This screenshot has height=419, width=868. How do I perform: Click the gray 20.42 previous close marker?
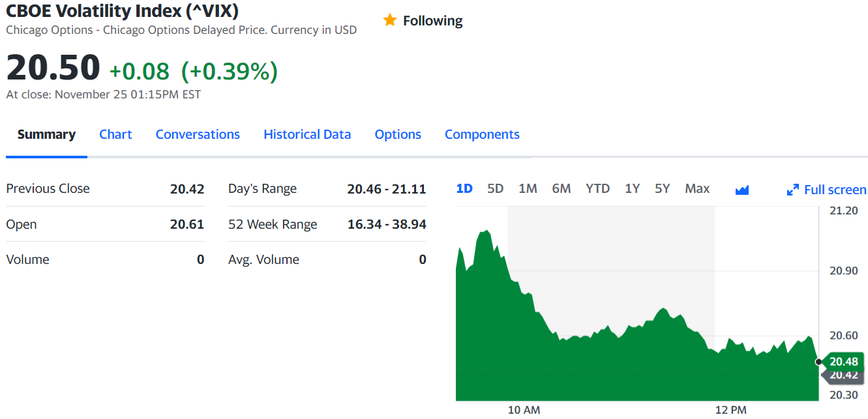pyautogui.click(x=844, y=375)
